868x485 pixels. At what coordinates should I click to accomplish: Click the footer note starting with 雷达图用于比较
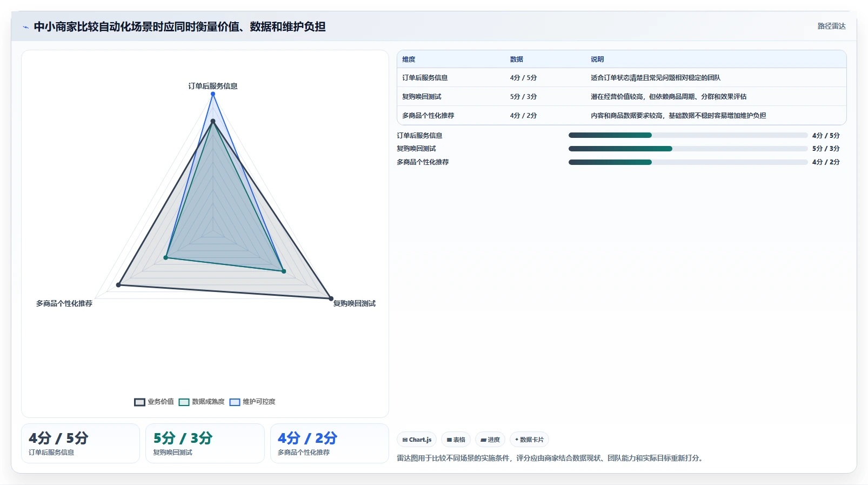tap(551, 458)
